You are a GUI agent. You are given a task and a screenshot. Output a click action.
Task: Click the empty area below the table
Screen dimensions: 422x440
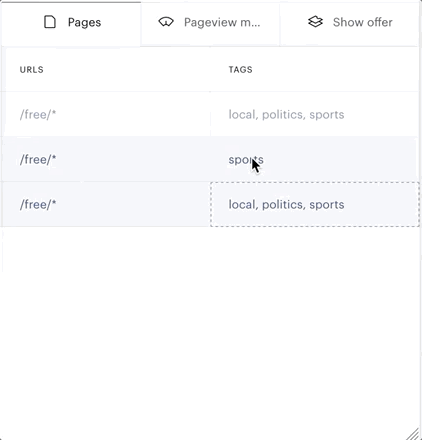coord(211,330)
